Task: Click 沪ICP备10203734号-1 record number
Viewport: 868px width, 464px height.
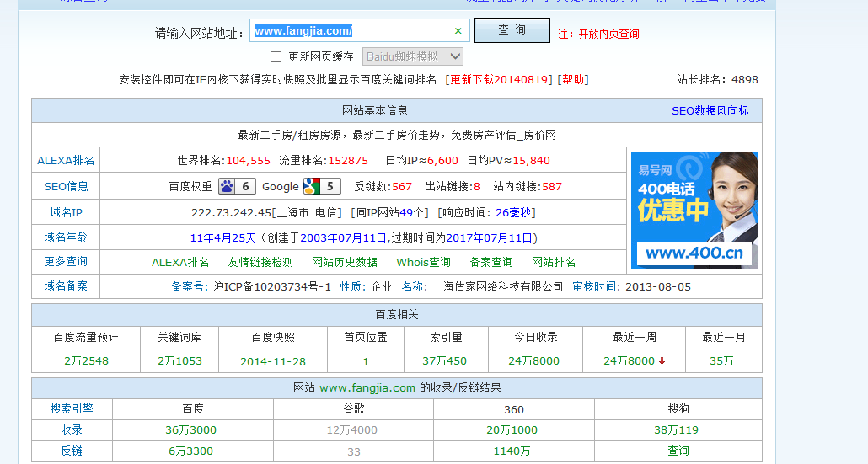Action: click(272, 286)
